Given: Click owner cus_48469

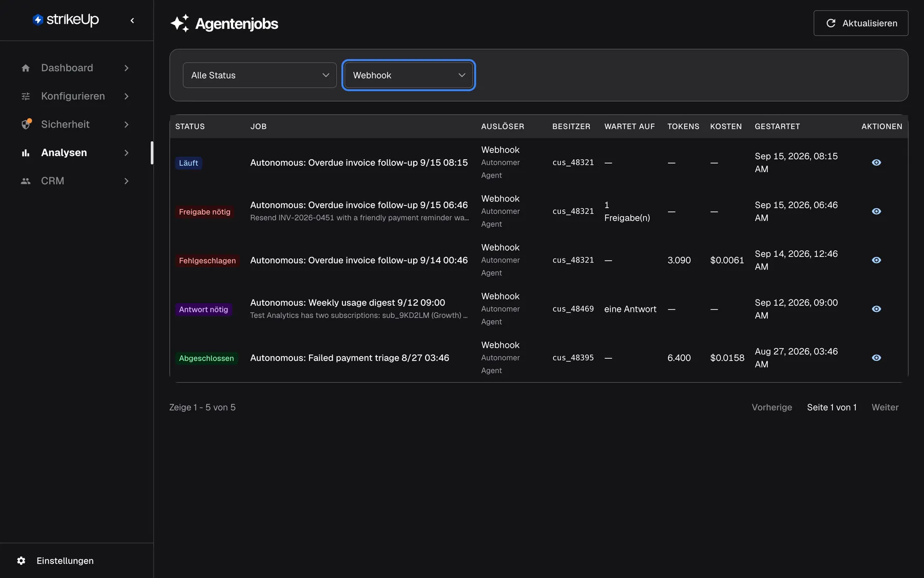Looking at the screenshot, I should (x=573, y=309).
